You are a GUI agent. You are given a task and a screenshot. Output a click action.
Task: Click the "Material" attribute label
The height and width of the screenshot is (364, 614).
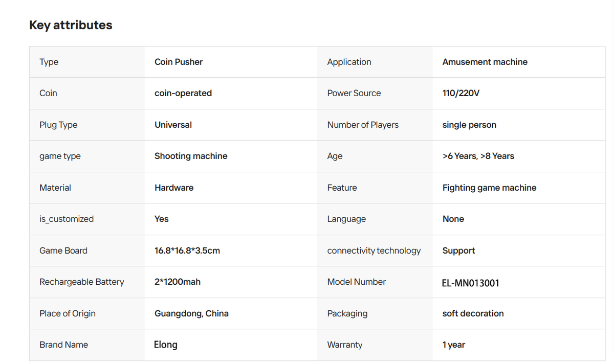coord(55,188)
